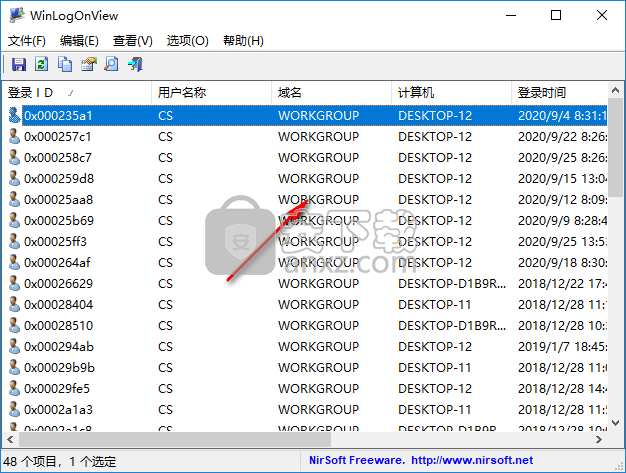Click computer DESKTOP-D1B9R... in row 0x00028510

tap(452, 325)
